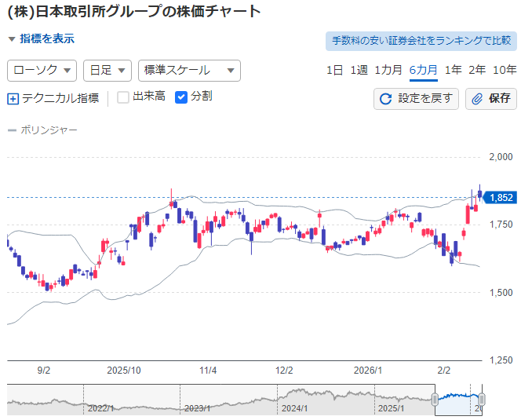Open the 標準スケール scale dropdown

click(x=189, y=71)
